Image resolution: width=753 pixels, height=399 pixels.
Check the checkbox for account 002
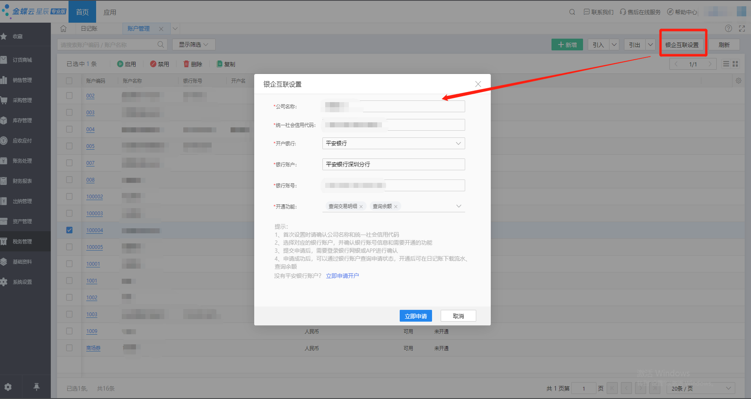pos(69,96)
